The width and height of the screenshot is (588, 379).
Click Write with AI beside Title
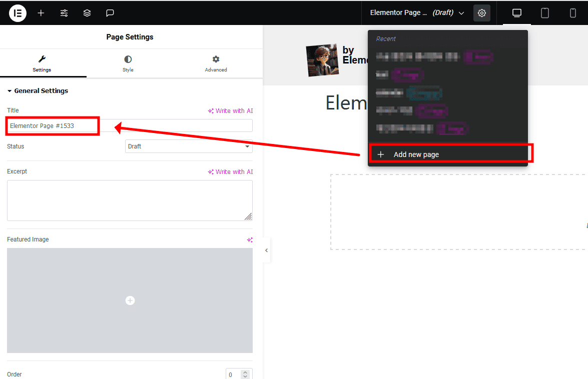[231, 111]
